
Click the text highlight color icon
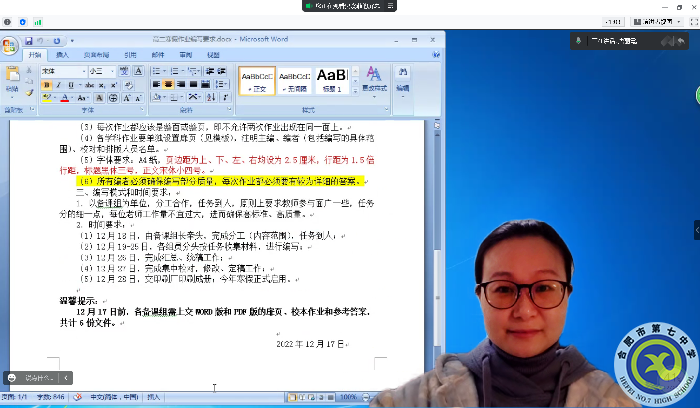pyautogui.click(x=46, y=98)
